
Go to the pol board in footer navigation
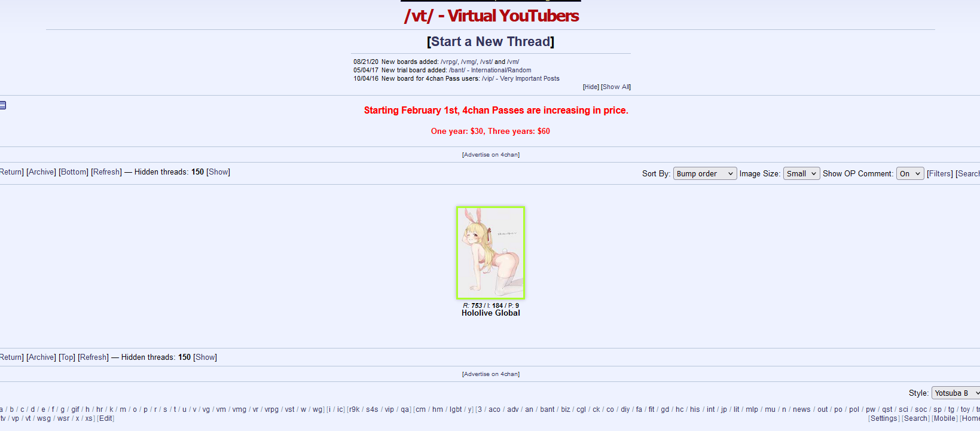854,409
